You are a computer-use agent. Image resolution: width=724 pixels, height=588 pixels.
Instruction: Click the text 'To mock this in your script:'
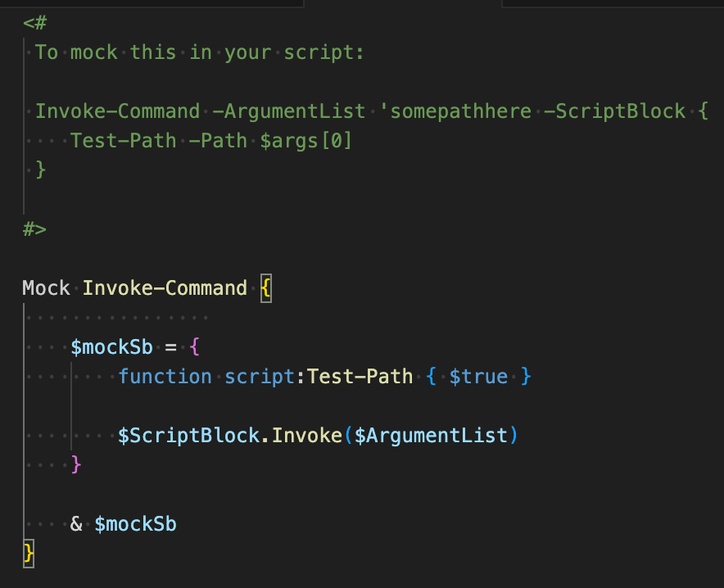(x=200, y=52)
